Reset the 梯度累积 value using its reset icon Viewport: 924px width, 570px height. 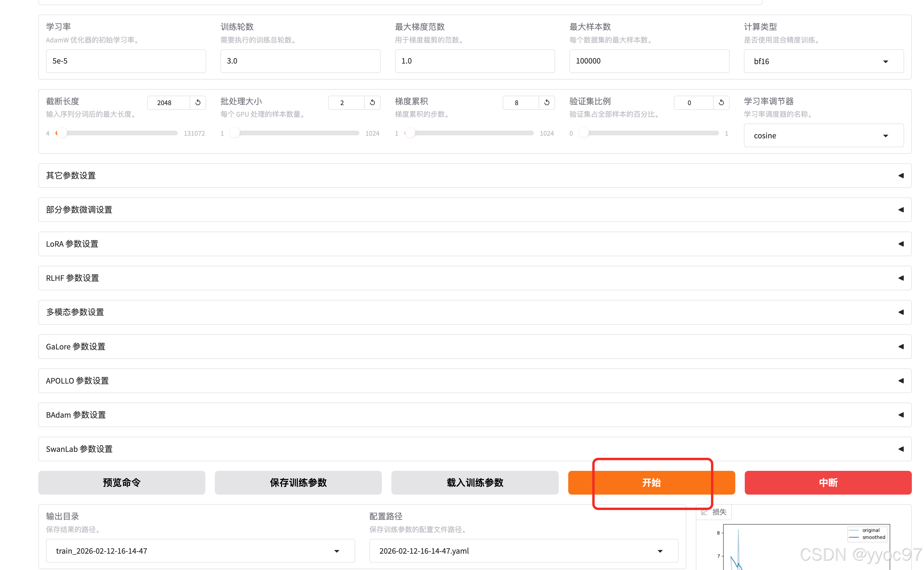tap(547, 102)
